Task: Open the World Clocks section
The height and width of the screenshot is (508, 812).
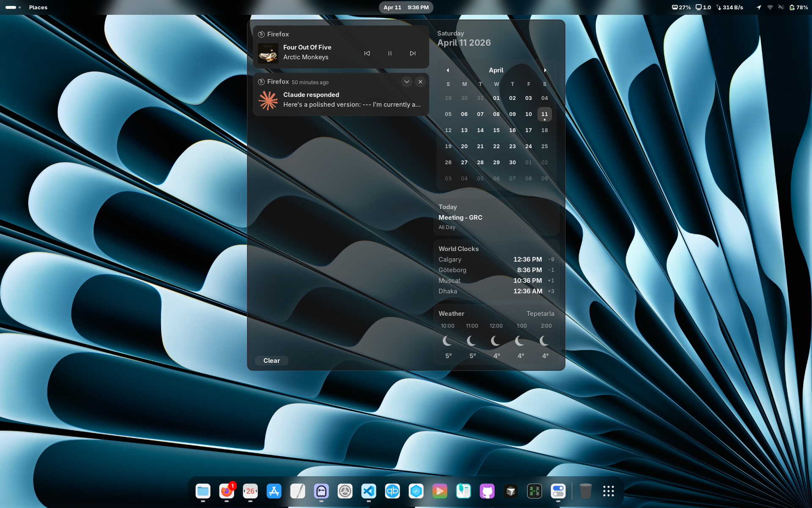Action: click(x=497, y=270)
